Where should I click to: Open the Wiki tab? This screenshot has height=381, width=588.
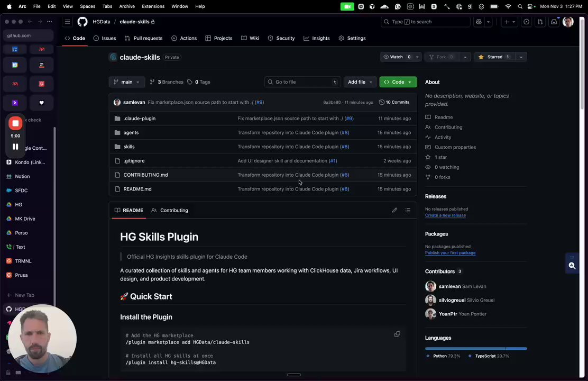(x=250, y=38)
